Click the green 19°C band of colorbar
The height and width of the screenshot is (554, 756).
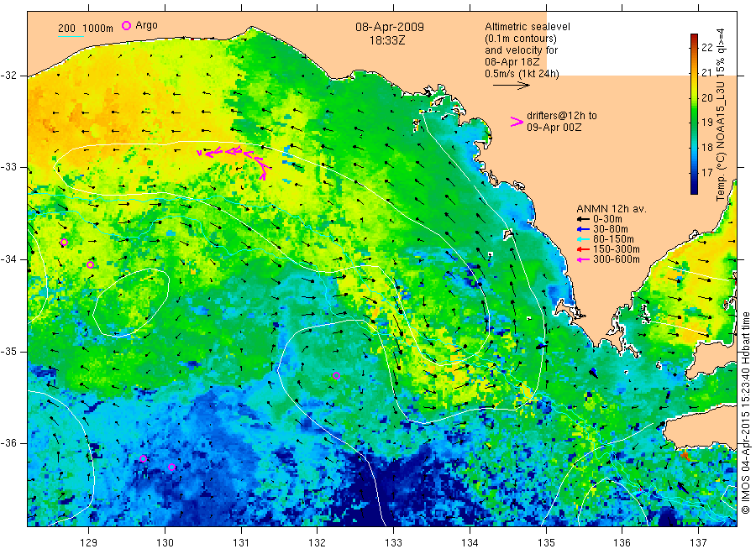pos(695,123)
